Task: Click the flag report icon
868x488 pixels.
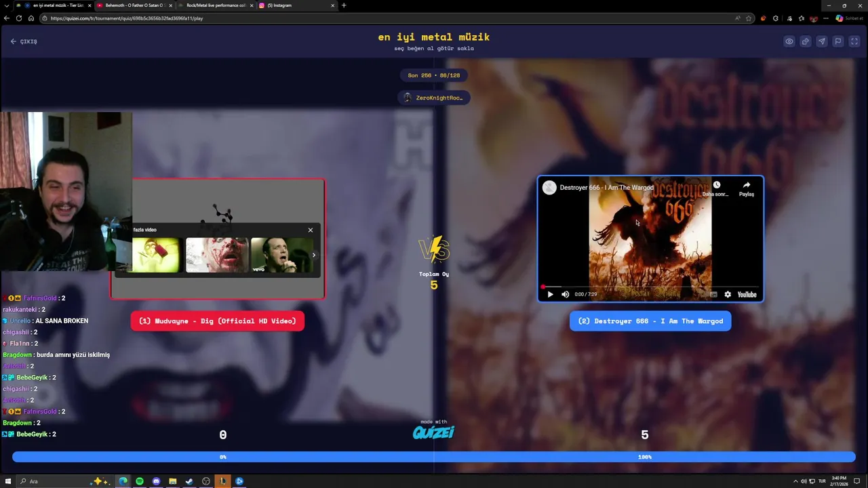Action: 838,41
